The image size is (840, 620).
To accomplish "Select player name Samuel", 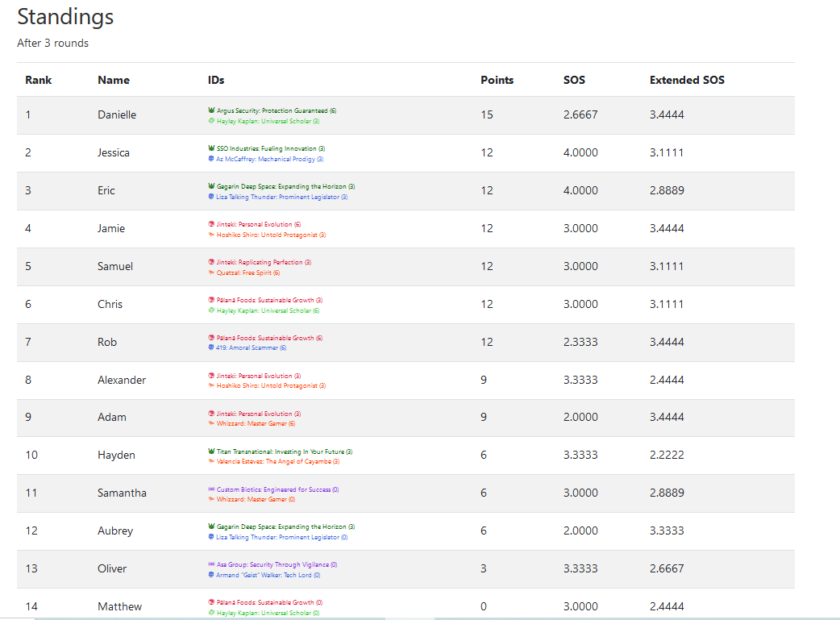I will click(115, 266).
